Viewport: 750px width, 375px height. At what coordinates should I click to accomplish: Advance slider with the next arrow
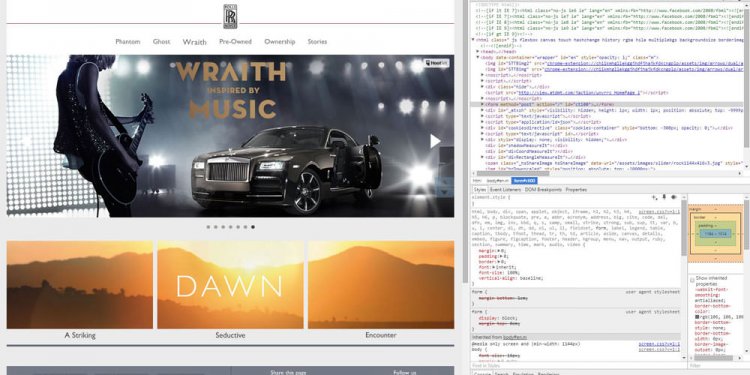click(x=435, y=141)
